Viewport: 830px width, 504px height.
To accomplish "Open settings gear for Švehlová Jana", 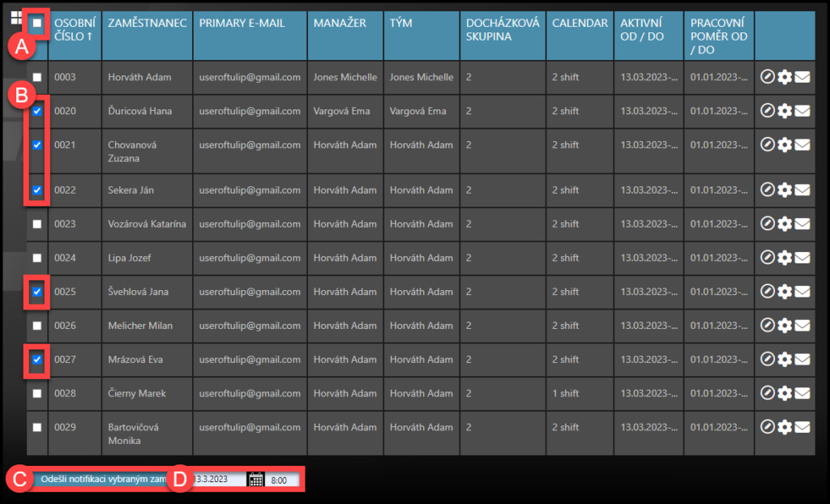I will [785, 292].
